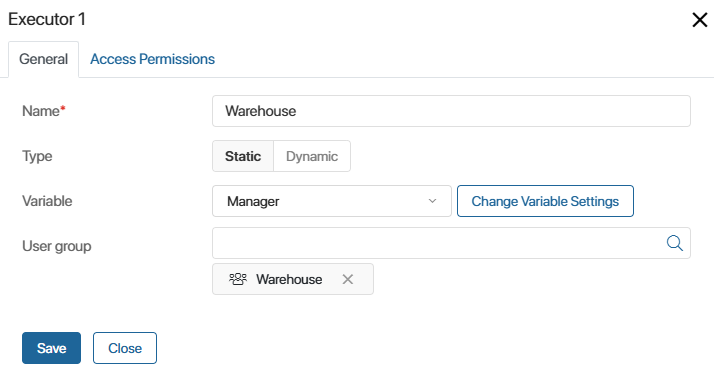The image size is (714, 369).
Task: Click the Change Variable Settings button
Action: [545, 201]
